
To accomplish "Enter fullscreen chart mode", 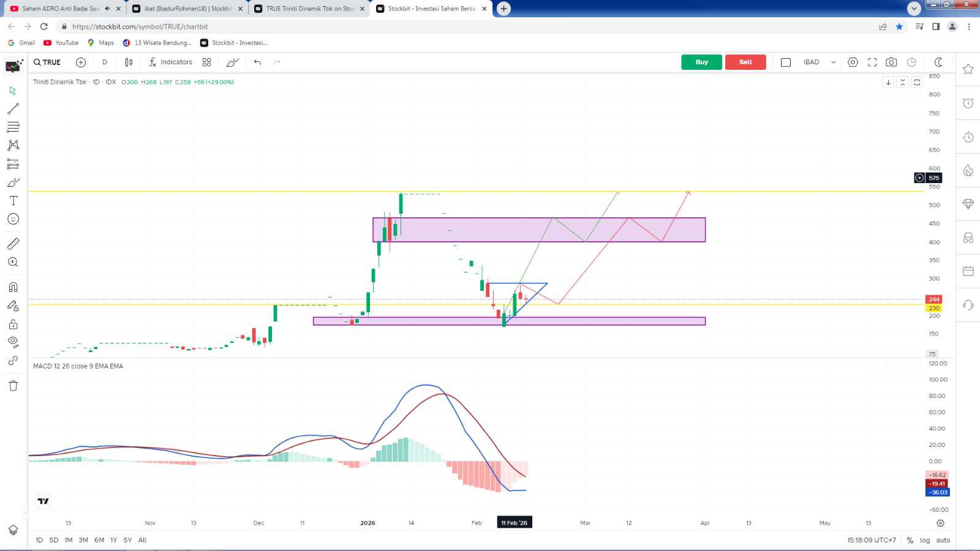I will [872, 62].
